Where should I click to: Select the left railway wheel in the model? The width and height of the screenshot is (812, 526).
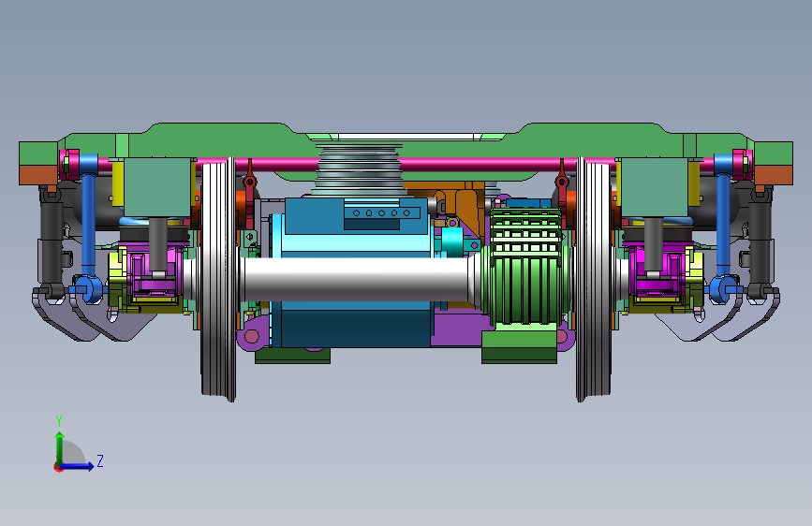click(x=218, y=280)
